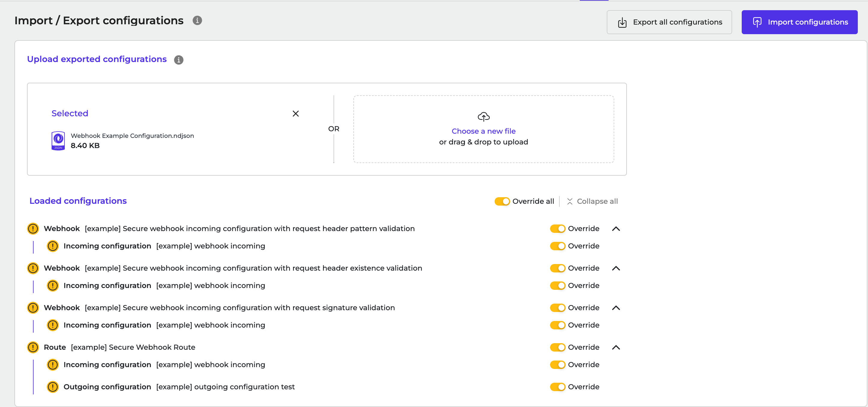Toggle Override for Secure Webhook Route
This screenshot has height=407, width=868.
coord(558,348)
